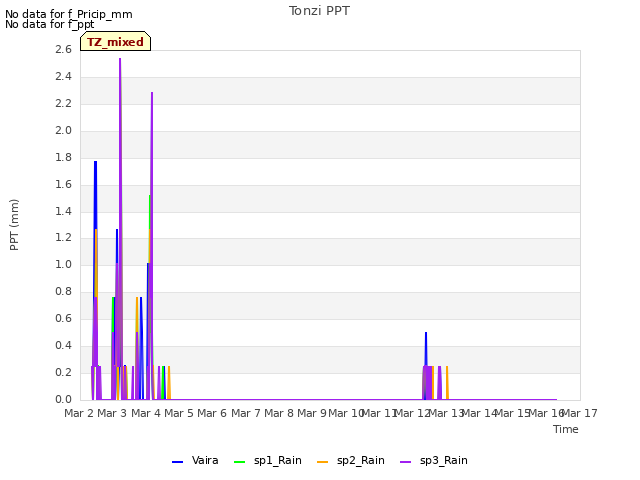Click the Mar 13 x-axis tick label
The height and width of the screenshot is (480, 640).
pyautogui.click(x=446, y=413)
